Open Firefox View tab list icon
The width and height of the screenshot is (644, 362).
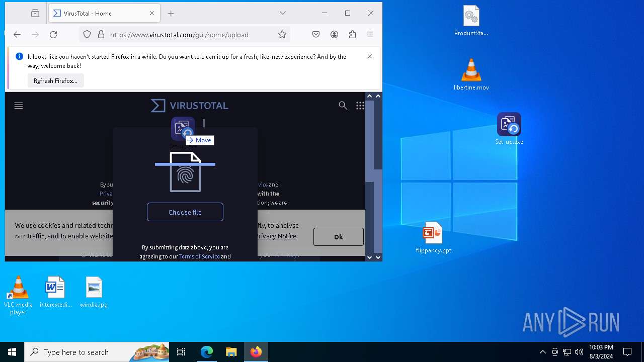[x=35, y=14]
